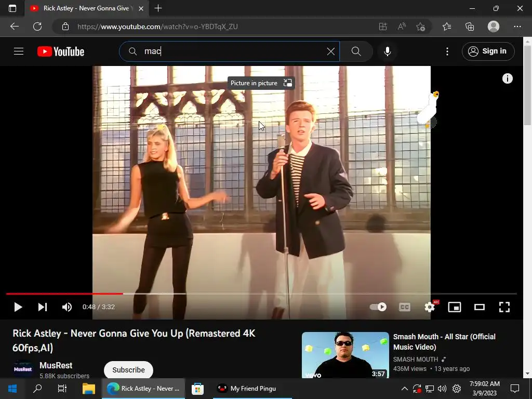Image resolution: width=532 pixels, height=399 pixels.
Task: Mute the video volume
Action: click(x=67, y=307)
